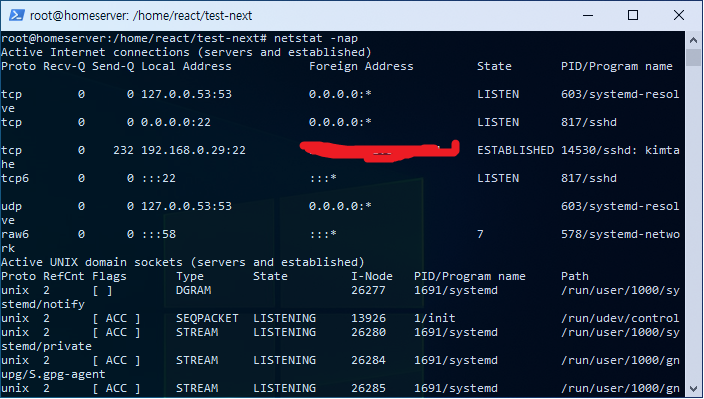704x399 pixels.
Task: Click the ':::58' local address
Action: [x=158, y=234]
